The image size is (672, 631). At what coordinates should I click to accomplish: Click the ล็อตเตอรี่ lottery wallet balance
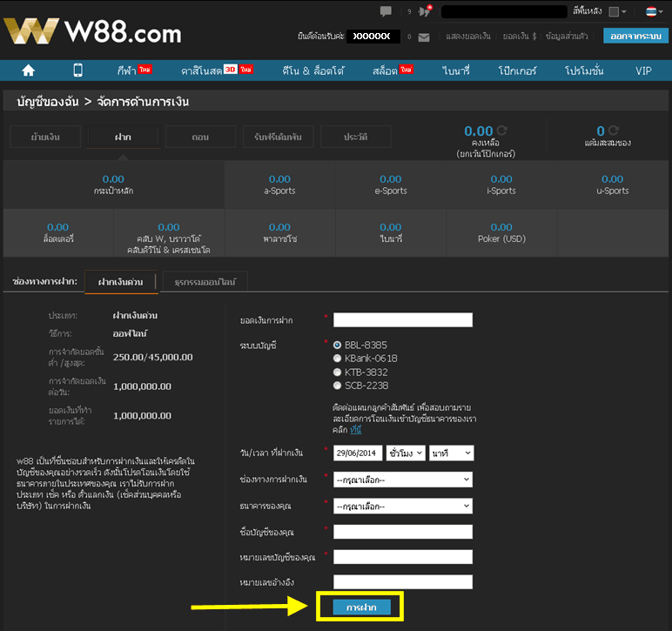coord(57,232)
